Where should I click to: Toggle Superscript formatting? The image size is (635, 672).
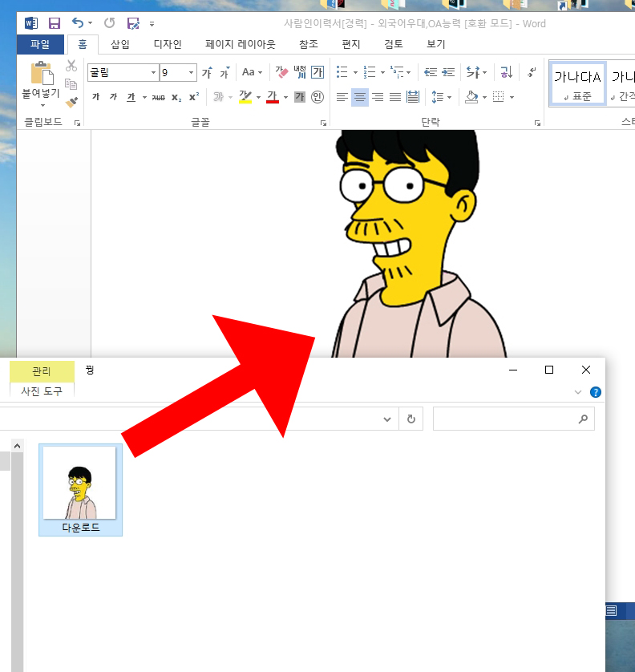click(x=194, y=97)
